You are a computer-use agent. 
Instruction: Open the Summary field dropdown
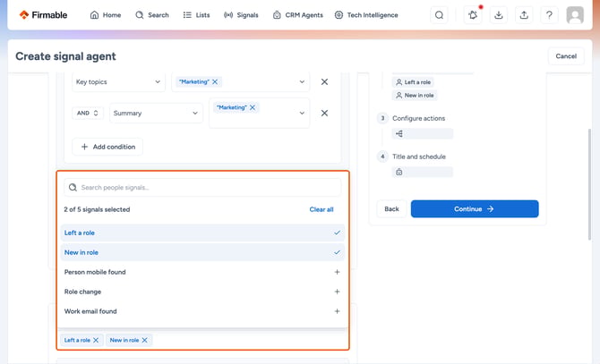coord(156,113)
